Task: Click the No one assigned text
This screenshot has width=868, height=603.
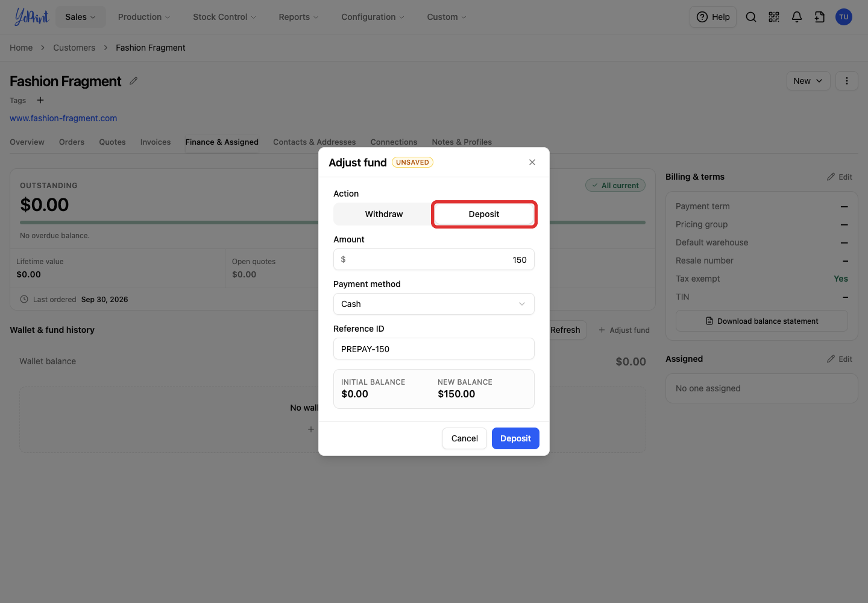Action: 708,388
